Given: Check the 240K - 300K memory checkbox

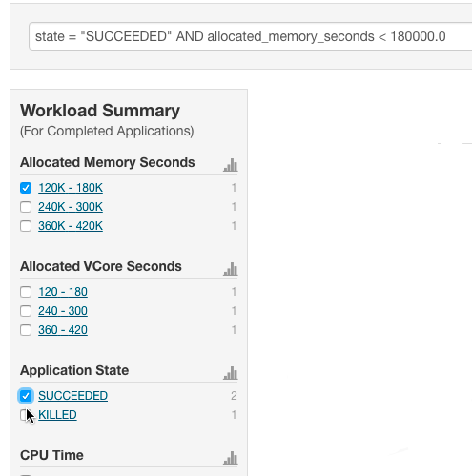Looking at the screenshot, I should [x=26, y=207].
